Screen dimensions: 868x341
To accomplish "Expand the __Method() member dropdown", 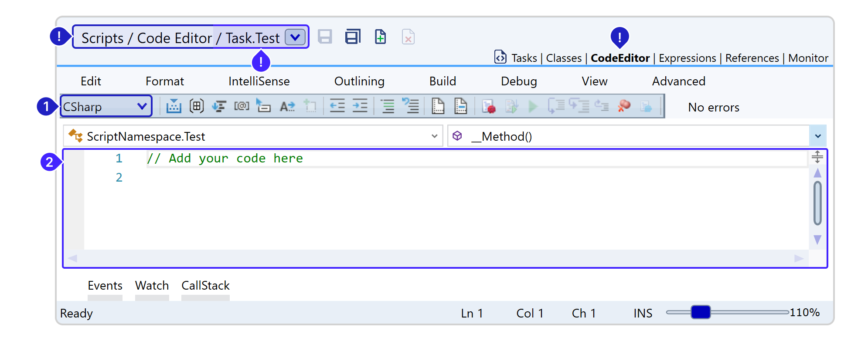I will click(817, 136).
